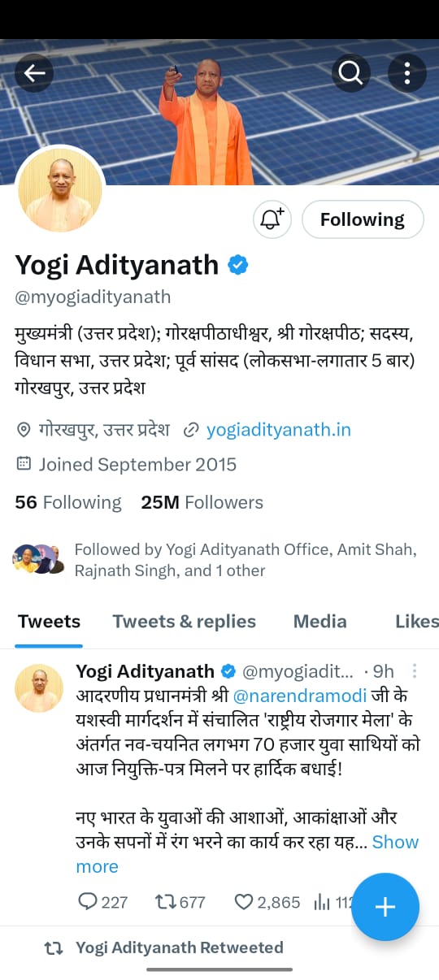Screen dimensions: 439x980
Task: View tweet analytics bar chart icon
Action: (322, 902)
